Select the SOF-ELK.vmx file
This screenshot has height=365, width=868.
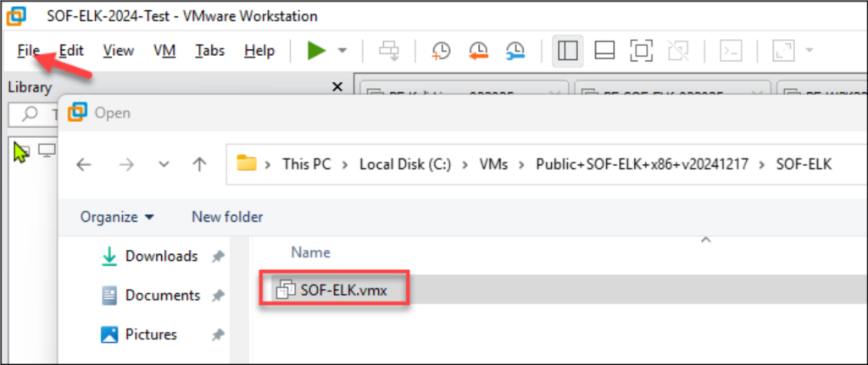(342, 290)
